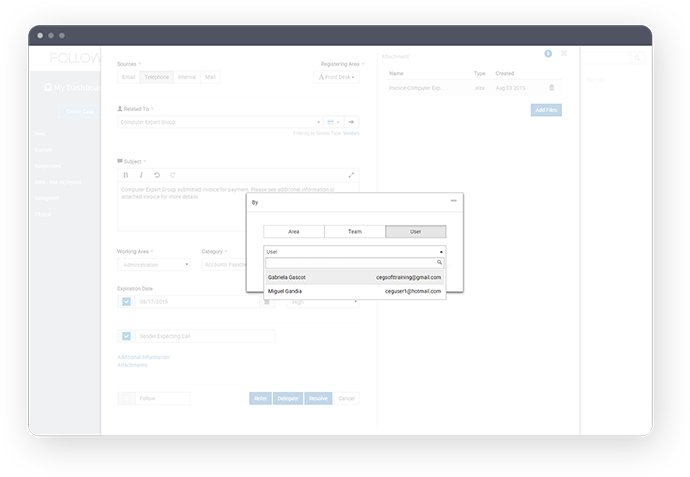
Task: Open the New cases sidebar item
Action: (x=40, y=133)
